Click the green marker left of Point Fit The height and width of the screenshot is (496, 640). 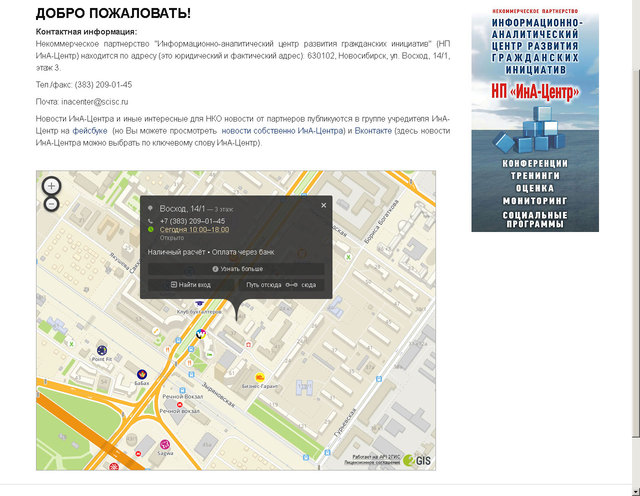click(x=71, y=344)
